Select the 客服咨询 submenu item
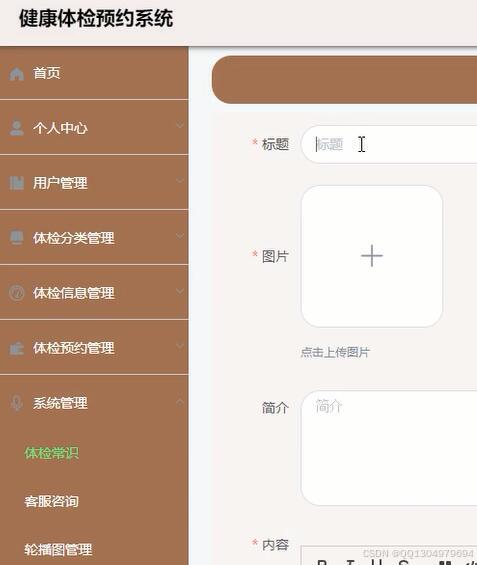The image size is (477, 565). [x=52, y=501]
